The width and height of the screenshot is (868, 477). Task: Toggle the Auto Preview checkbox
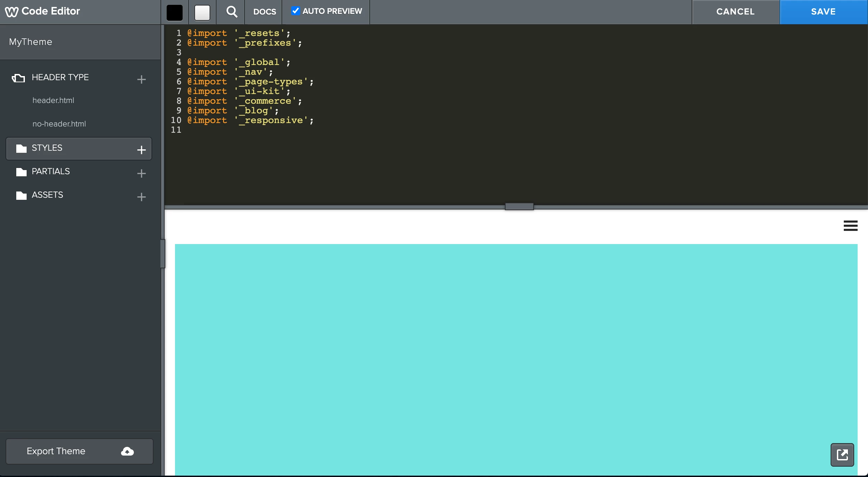click(295, 11)
